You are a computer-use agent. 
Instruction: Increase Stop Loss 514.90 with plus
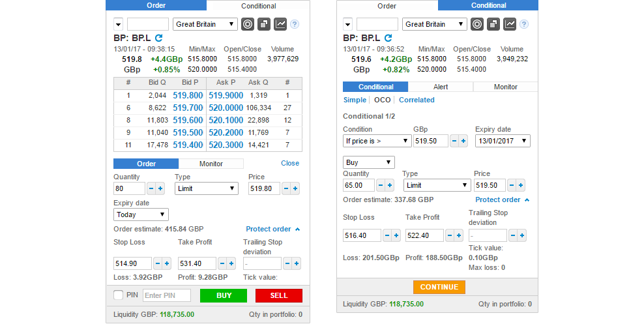pos(167,263)
